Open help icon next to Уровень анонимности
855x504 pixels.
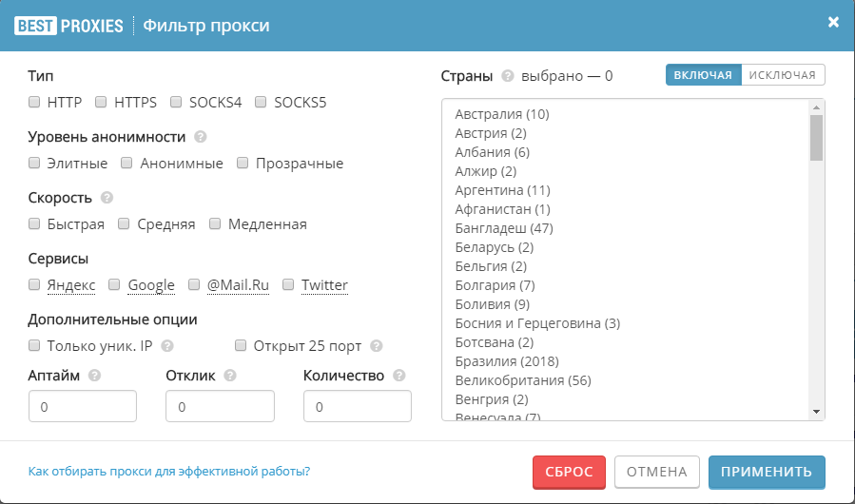coord(200,136)
